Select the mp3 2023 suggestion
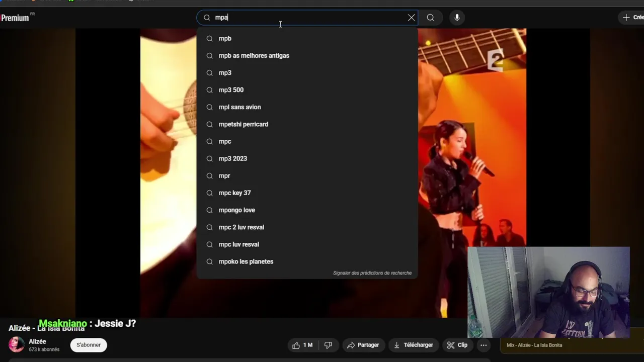This screenshot has width=644, height=362. click(307, 158)
